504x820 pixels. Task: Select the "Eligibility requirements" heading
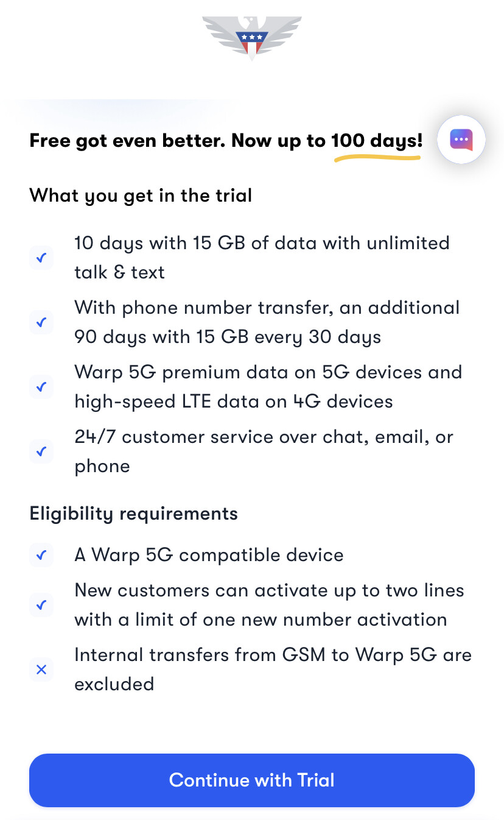[133, 514]
